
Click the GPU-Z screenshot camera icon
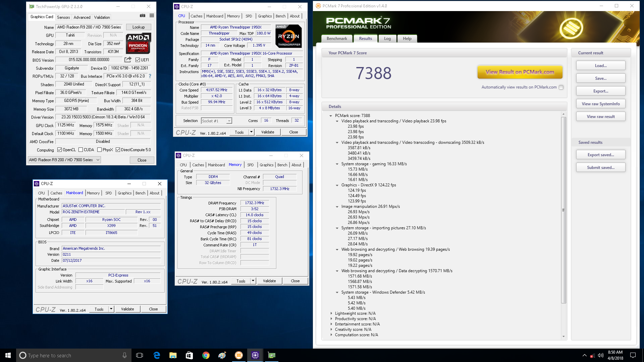[x=143, y=16]
